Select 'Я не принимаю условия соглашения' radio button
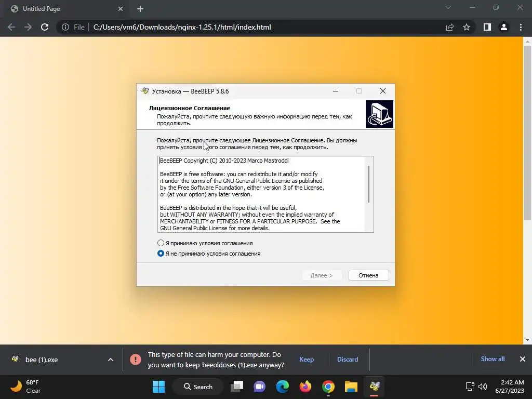532x399 pixels. point(161,254)
